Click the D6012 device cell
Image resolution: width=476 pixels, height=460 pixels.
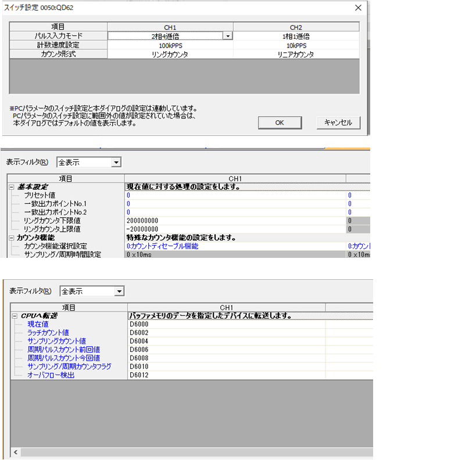227,375
